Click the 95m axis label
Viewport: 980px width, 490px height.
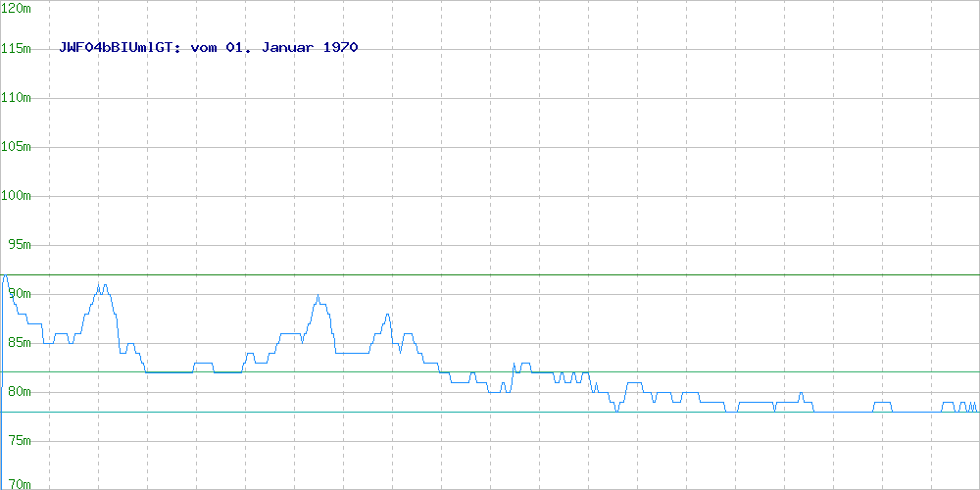pos(20,244)
